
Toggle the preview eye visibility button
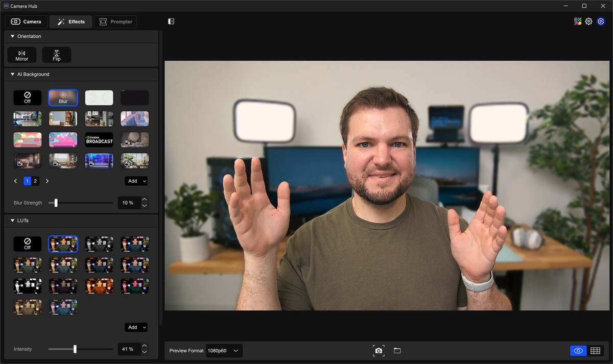coord(578,351)
